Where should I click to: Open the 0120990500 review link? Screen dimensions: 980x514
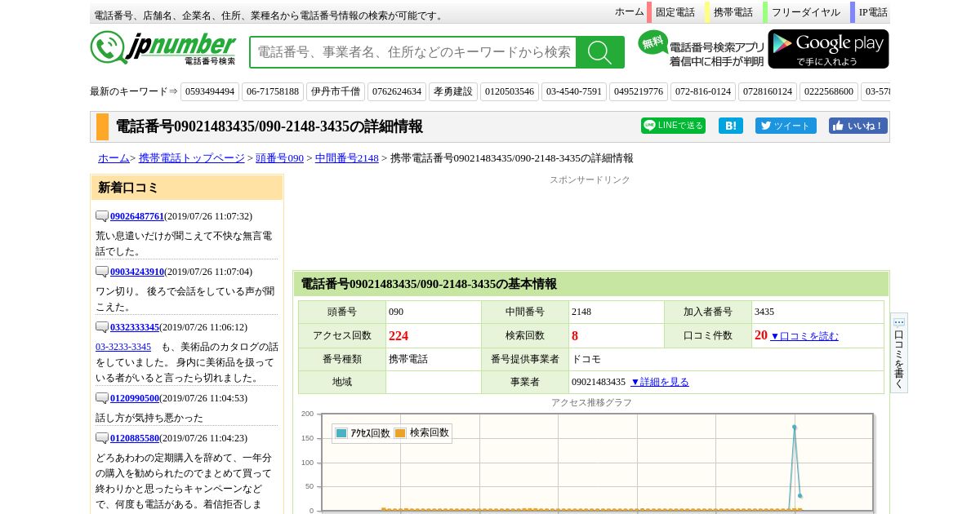(135, 398)
